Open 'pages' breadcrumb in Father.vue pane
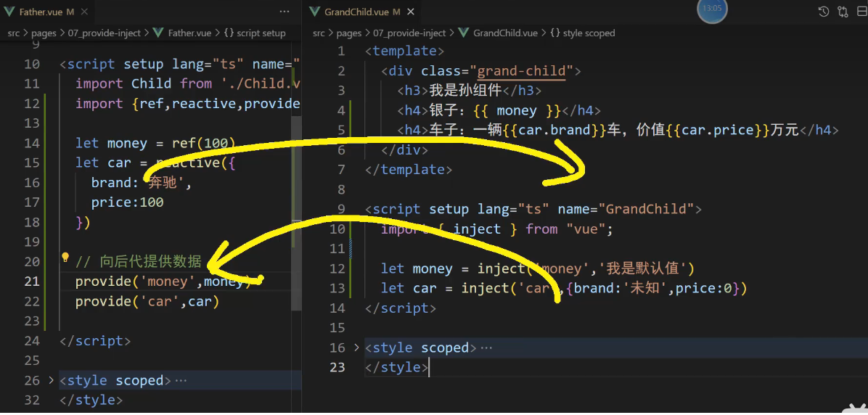 click(44, 33)
